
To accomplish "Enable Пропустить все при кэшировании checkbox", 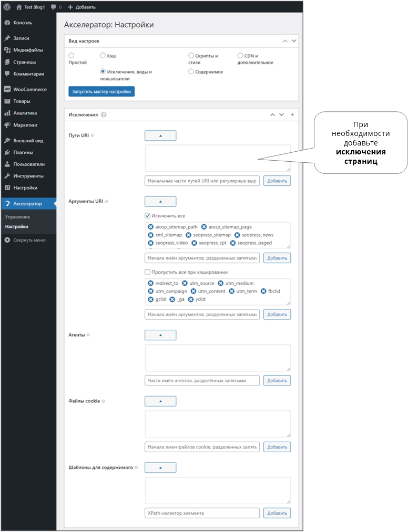I will pyautogui.click(x=147, y=272).
